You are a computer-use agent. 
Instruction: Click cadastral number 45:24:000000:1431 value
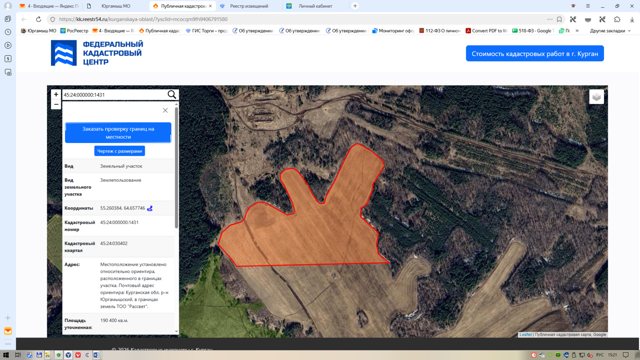point(119,222)
